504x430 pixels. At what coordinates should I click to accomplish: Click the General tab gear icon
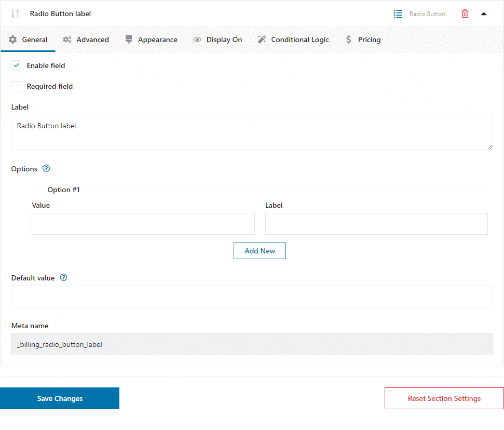tap(13, 39)
